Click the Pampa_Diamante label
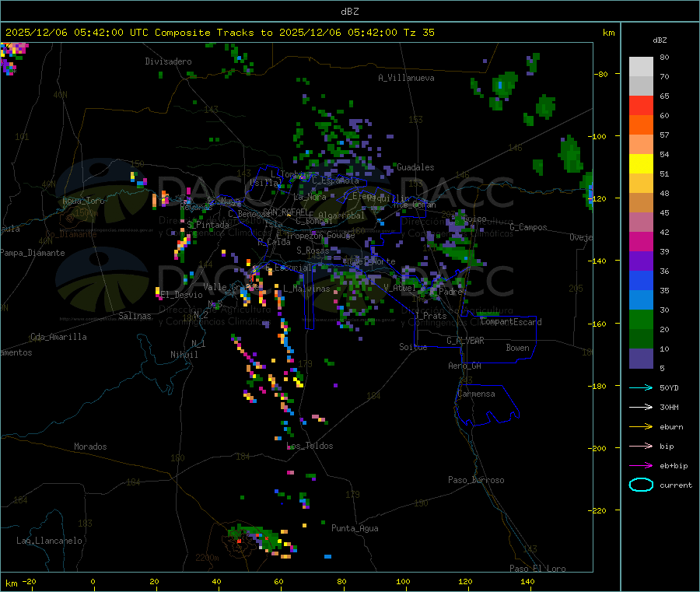This screenshot has height=592, width=700. tap(33, 253)
